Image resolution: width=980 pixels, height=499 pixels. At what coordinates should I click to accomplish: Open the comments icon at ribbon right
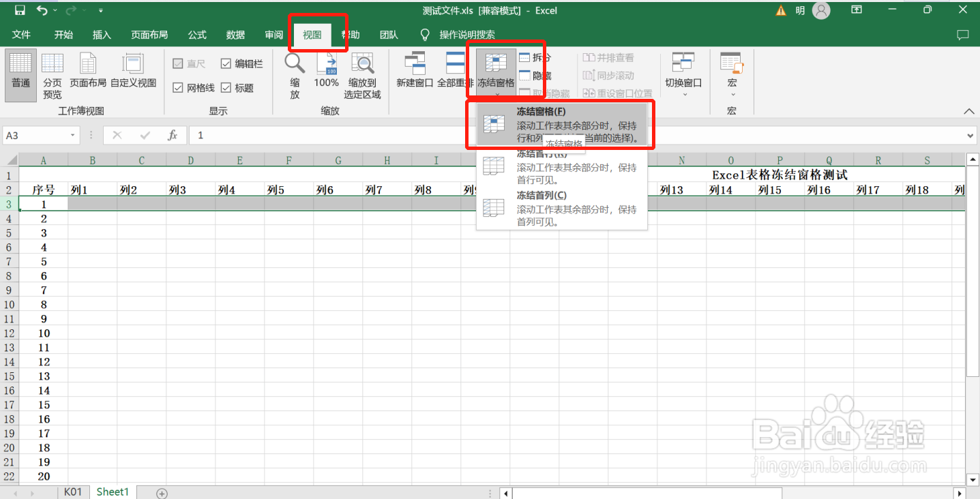click(962, 35)
